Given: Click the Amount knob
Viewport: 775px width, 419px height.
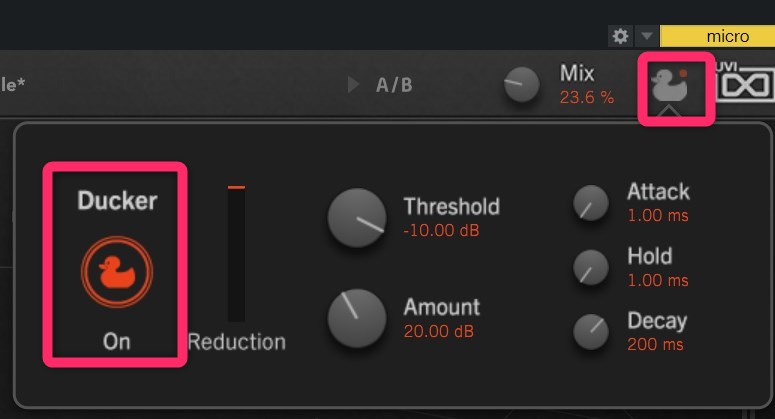Looking at the screenshot, I should [x=357, y=318].
